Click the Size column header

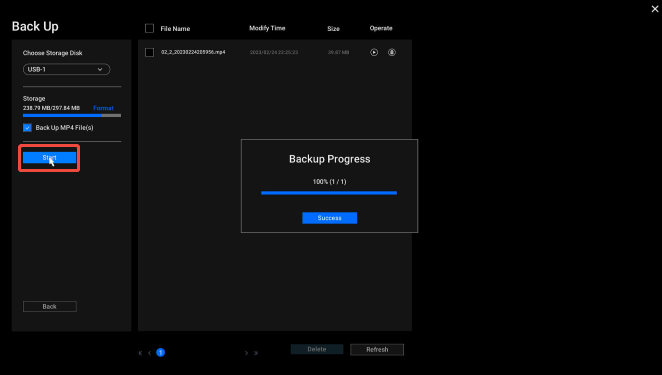(334, 29)
